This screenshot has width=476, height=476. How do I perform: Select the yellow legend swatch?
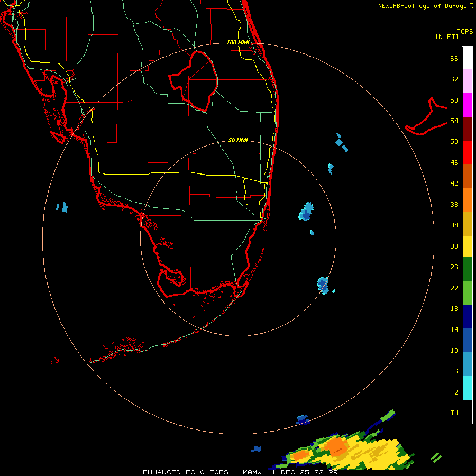pos(467,246)
